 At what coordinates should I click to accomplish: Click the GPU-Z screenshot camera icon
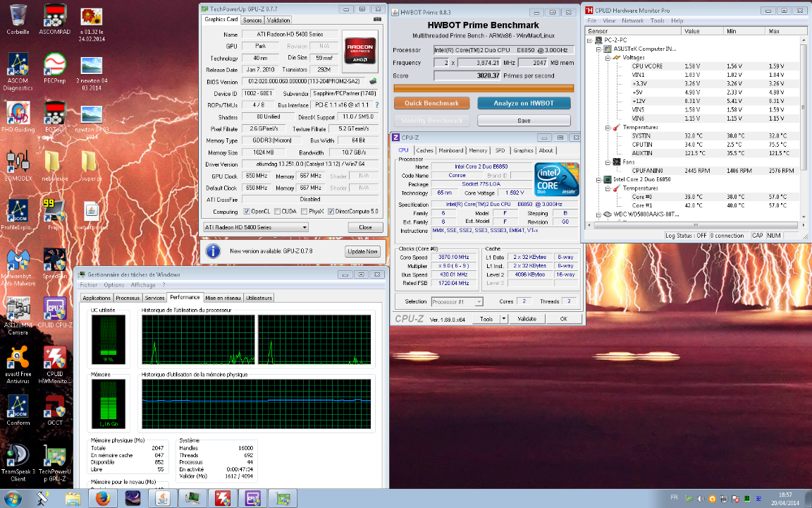tap(377, 19)
